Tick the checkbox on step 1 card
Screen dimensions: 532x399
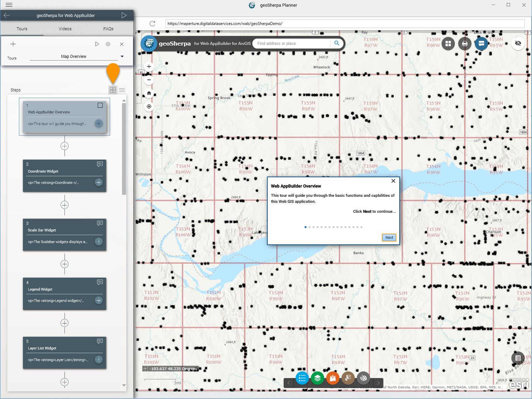point(100,105)
